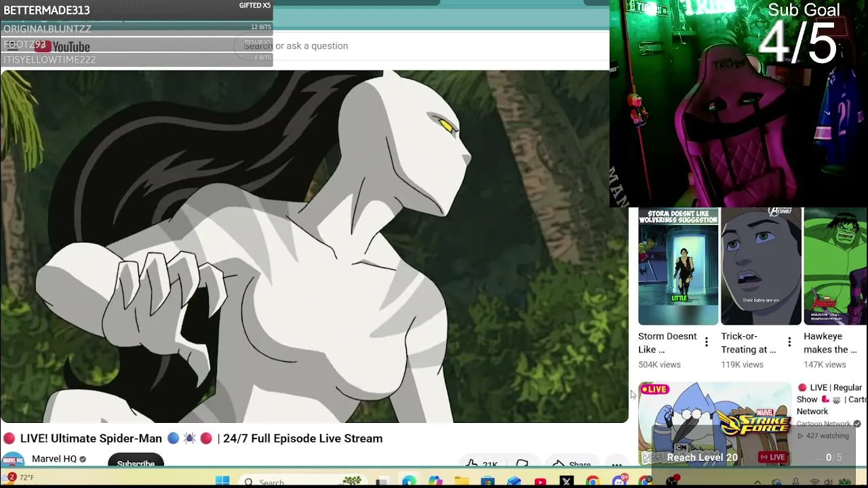Click '119K views' under Trick-or-Treating short
The image size is (868, 488).
click(x=742, y=365)
